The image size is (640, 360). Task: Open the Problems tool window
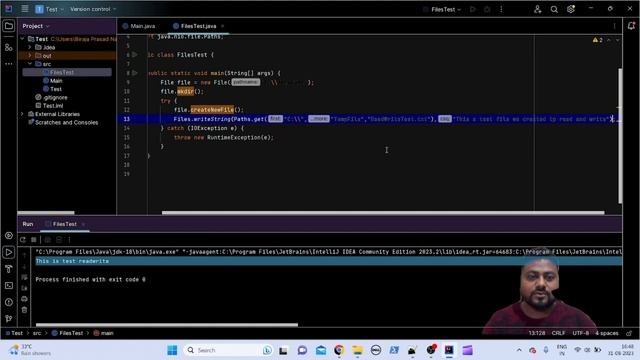coord(9,302)
